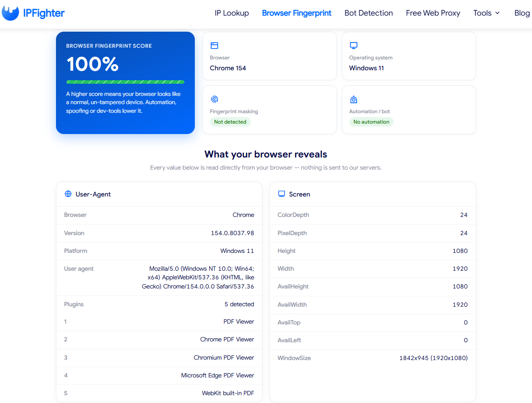Click the green score progress bar

[125, 82]
